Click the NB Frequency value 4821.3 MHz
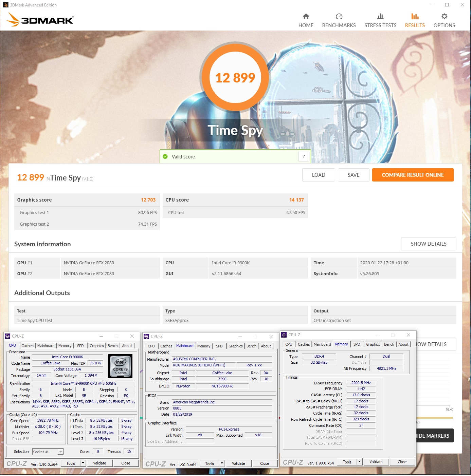 pyautogui.click(x=386, y=368)
